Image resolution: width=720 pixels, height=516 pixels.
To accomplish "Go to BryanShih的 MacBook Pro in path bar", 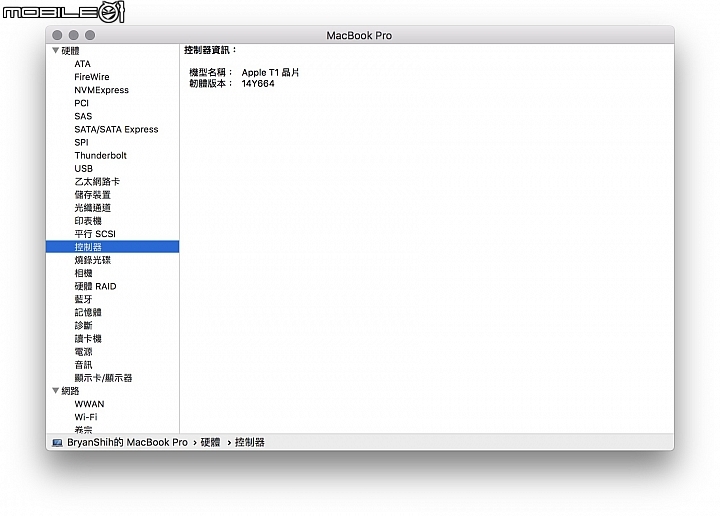I will tap(127, 442).
